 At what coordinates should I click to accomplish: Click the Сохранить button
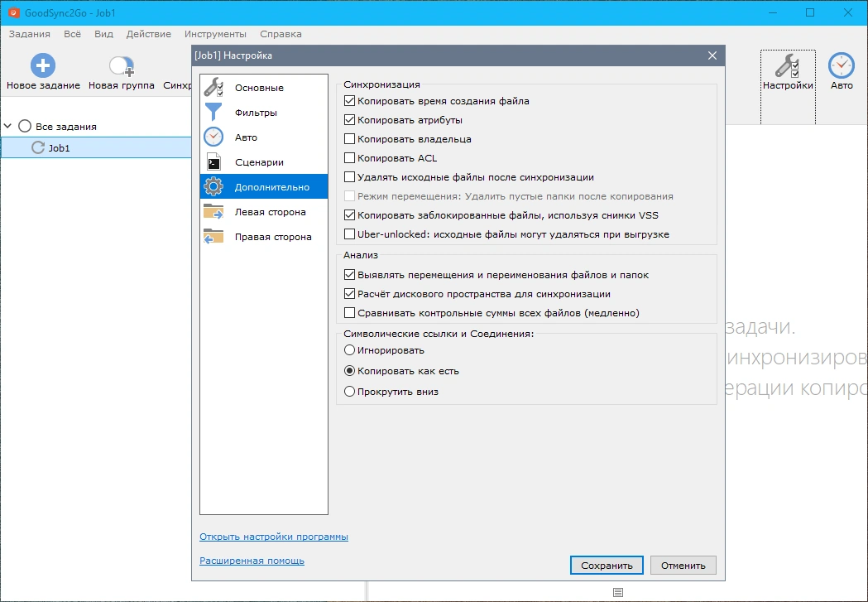pos(607,566)
